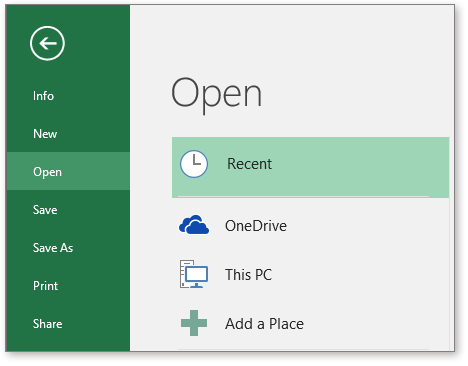Screen dimensions: 468x366
Task: Select Open in the green sidebar
Action: coord(68,171)
